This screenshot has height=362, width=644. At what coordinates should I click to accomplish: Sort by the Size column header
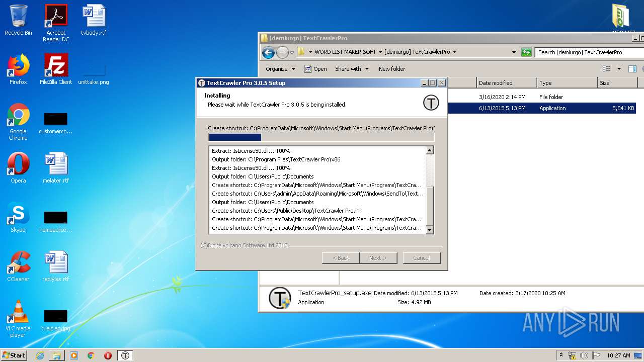click(x=617, y=83)
